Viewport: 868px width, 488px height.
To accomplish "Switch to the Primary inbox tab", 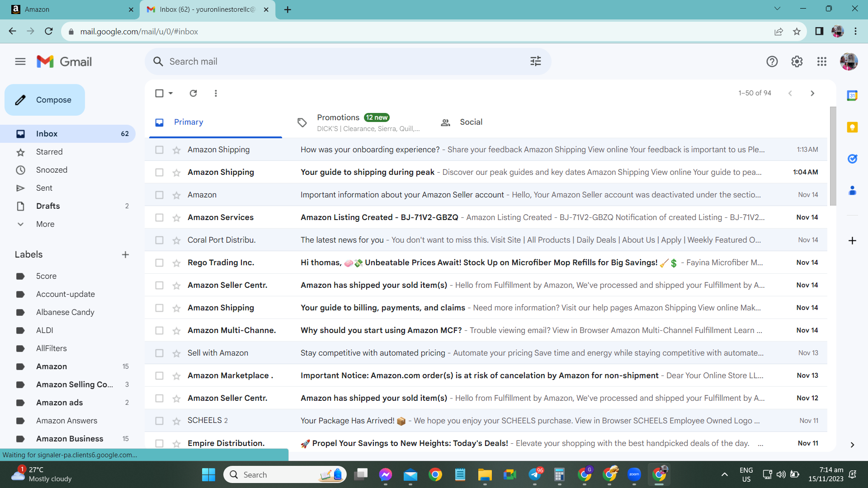I will click(215, 122).
